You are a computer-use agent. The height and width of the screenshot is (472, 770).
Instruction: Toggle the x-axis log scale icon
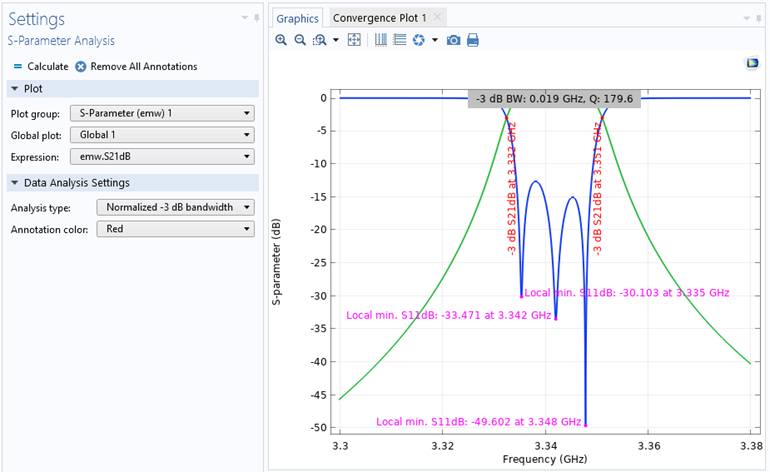(x=381, y=40)
